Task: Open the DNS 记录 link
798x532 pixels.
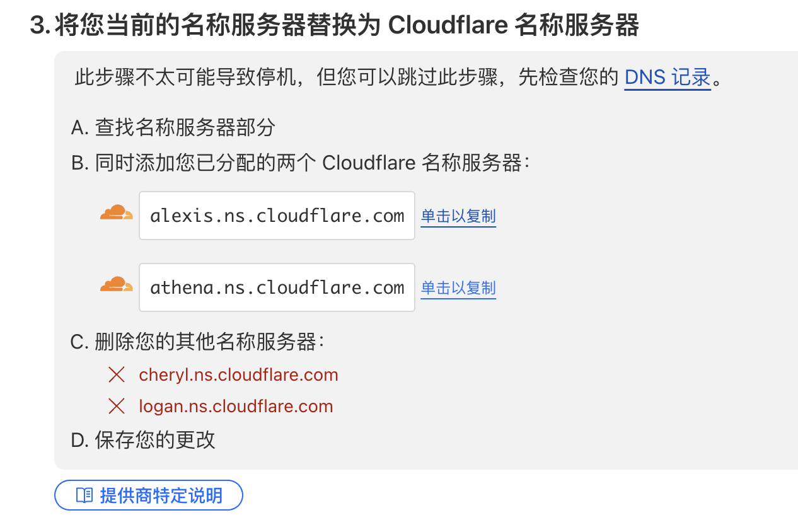Action: click(667, 78)
